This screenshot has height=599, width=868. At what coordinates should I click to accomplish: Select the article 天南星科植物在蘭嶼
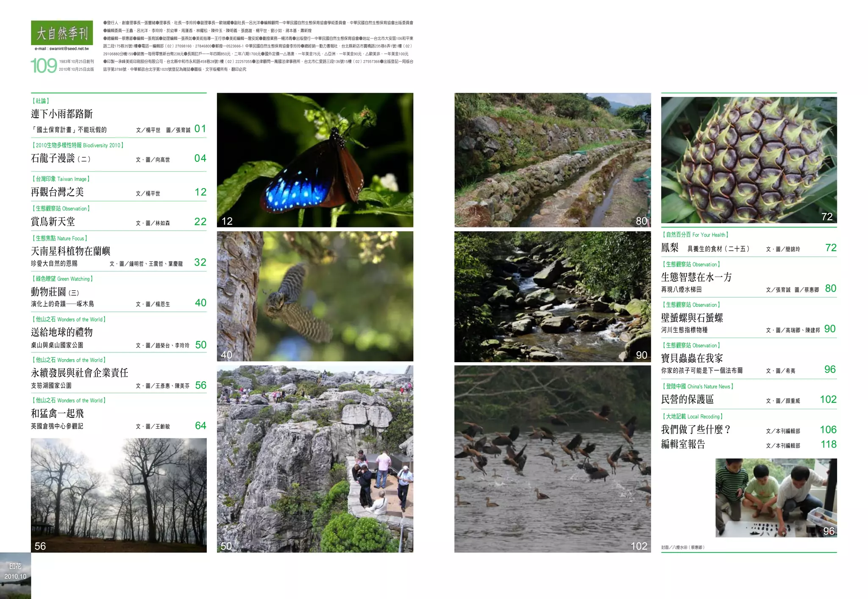71,251
